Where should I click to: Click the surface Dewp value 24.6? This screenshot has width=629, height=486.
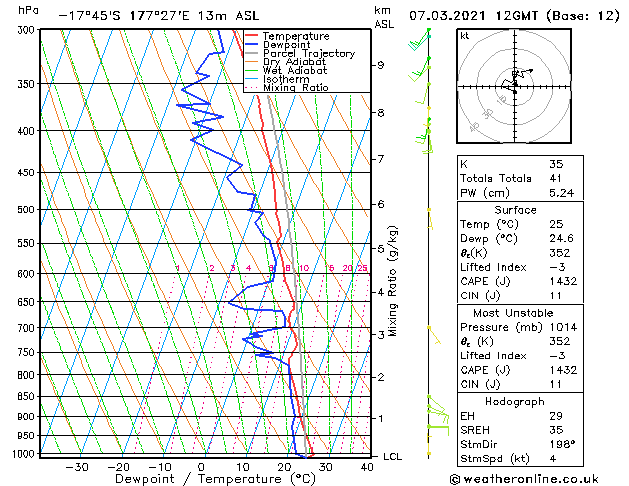coord(561,239)
